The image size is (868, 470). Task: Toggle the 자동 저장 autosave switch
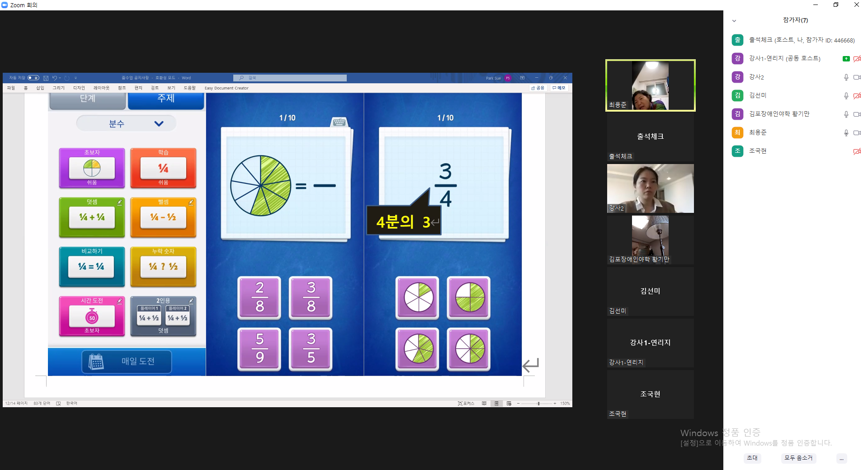click(33, 78)
